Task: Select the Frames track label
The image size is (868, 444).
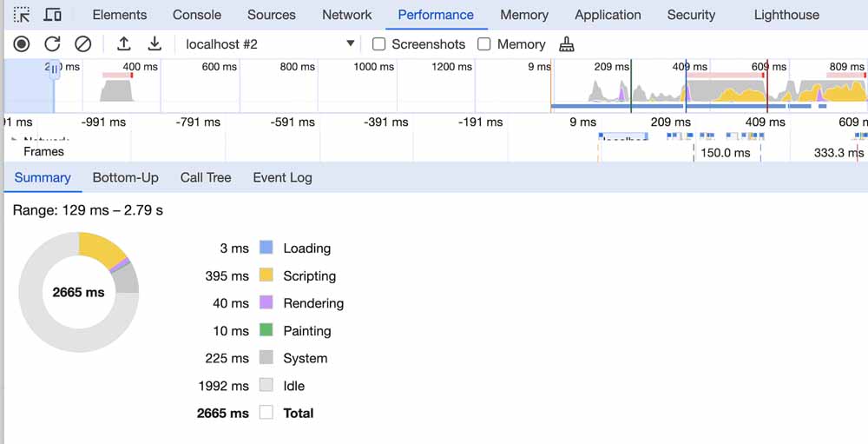Action: pos(43,151)
